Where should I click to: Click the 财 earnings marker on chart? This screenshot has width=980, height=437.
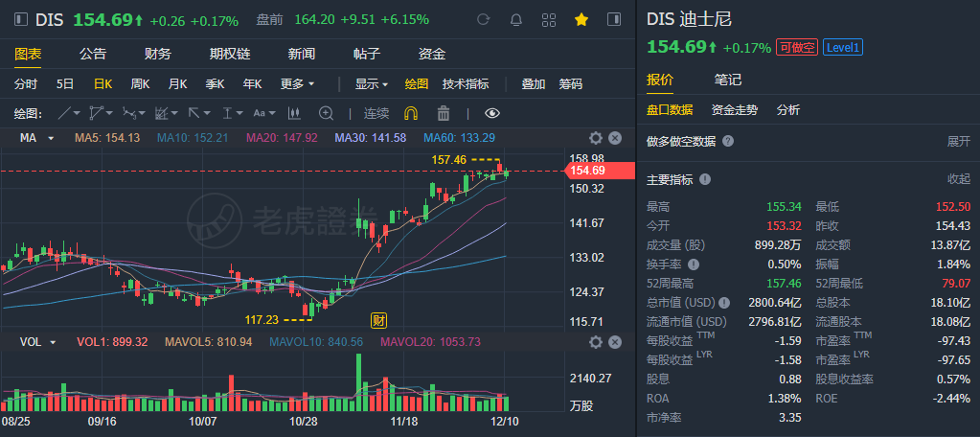[x=378, y=321]
